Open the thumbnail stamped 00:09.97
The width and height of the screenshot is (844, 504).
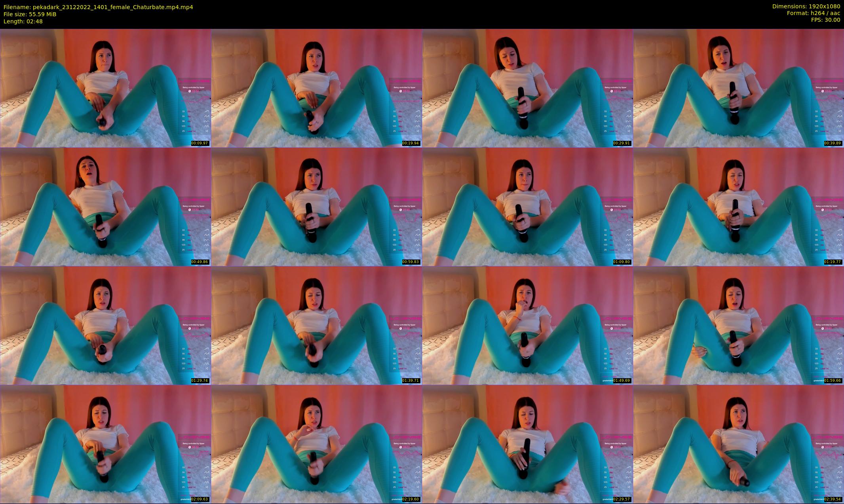point(105,88)
